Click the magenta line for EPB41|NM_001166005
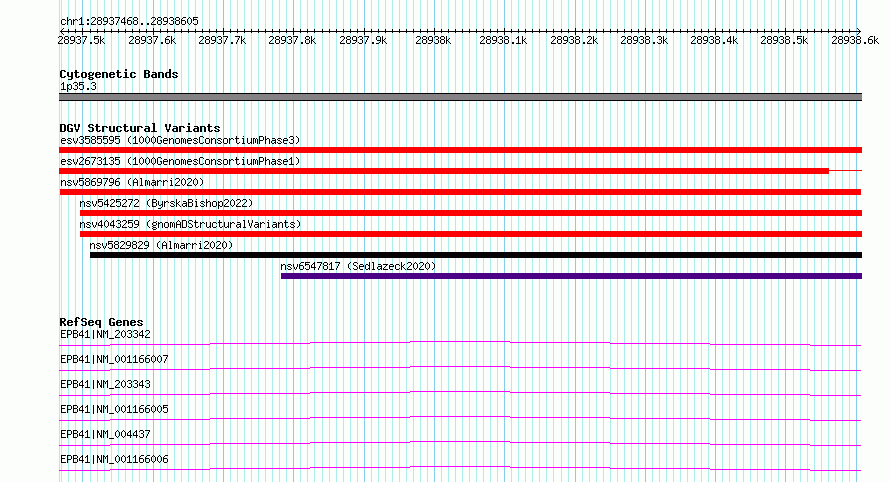The height and width of the screenshot is (482, 890). tap(460, 418)
